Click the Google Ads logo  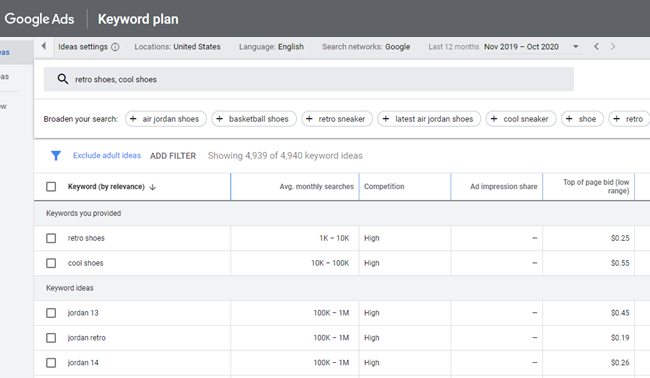[39, 19]
